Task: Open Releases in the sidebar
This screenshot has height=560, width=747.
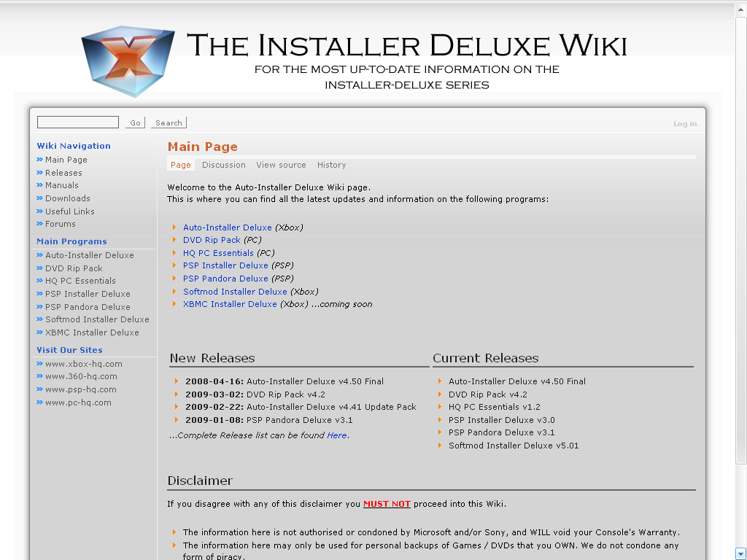Action: (x=63, y=172)
